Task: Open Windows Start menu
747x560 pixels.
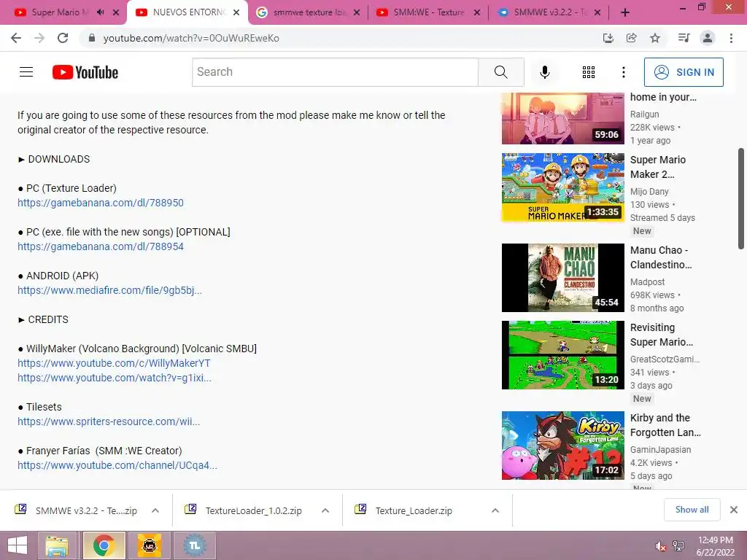Action: (18, 545)
